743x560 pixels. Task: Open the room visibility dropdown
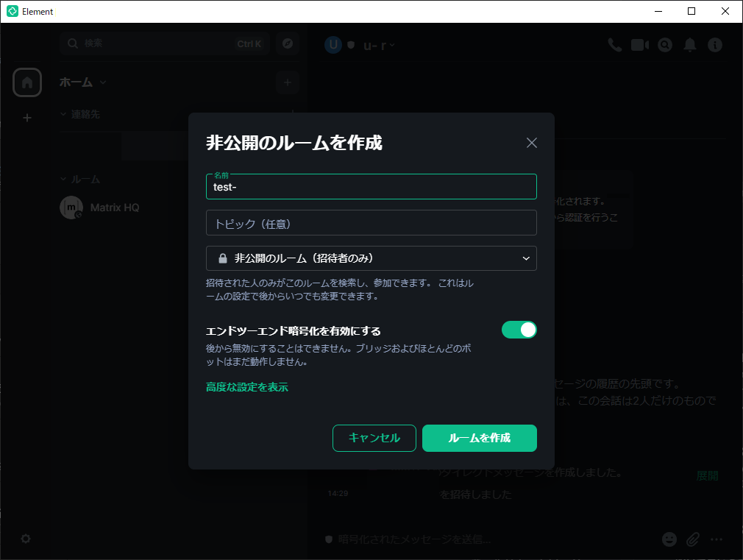tap(371, 258)
